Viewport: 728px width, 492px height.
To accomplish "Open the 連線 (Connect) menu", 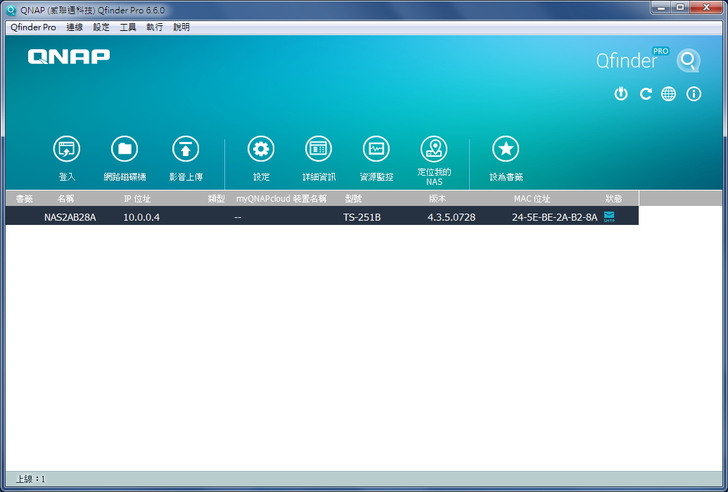I will 74,27.
